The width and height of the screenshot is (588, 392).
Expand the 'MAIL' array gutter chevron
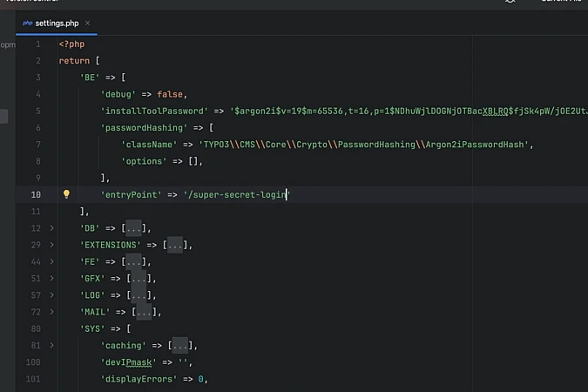(51, 312)
